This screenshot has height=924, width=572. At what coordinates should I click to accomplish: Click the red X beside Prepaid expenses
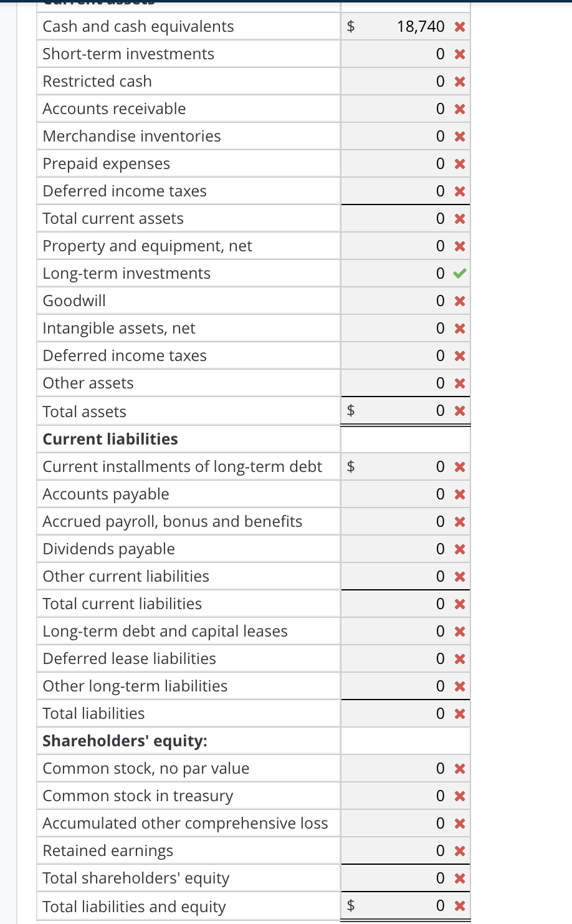tap(459, 163)
